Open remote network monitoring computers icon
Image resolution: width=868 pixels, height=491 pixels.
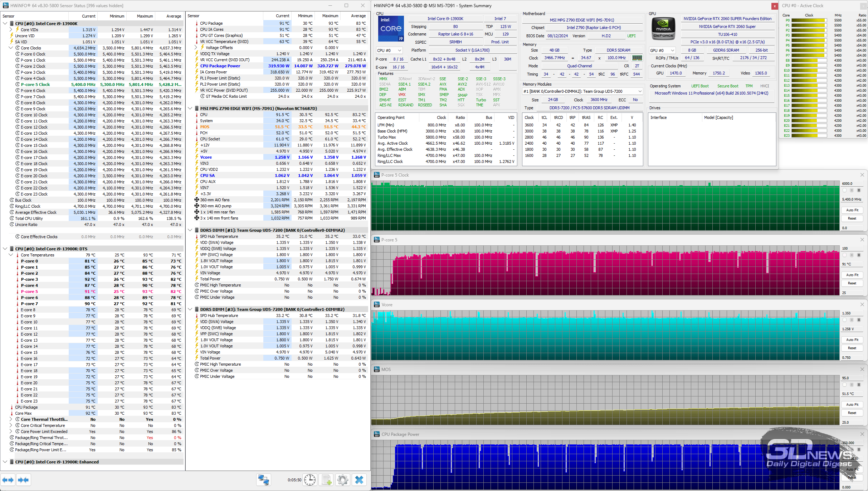[264, 480]
